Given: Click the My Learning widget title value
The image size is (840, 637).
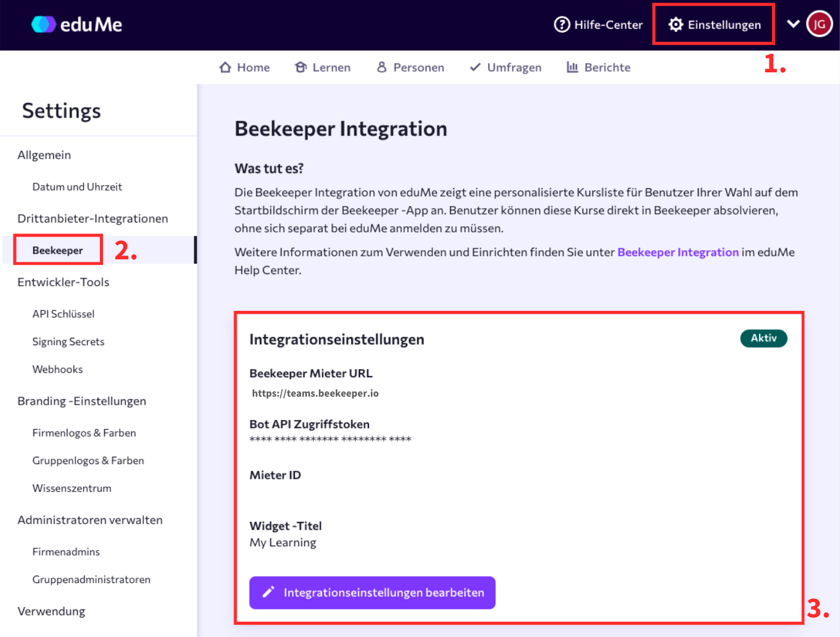Looking at the screenshot, I should point(283,543).
